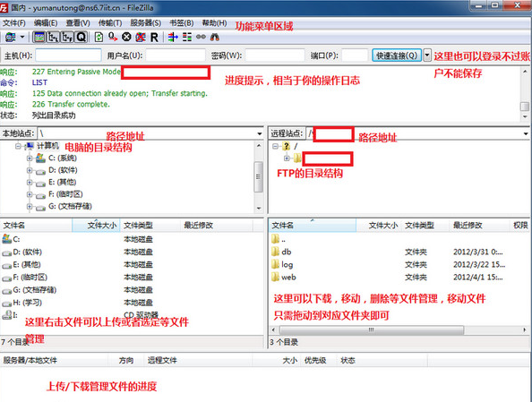The height and width of the screenshot is (402, 532).
Task: Click the 端口 port input field
Action: (355, 56)
